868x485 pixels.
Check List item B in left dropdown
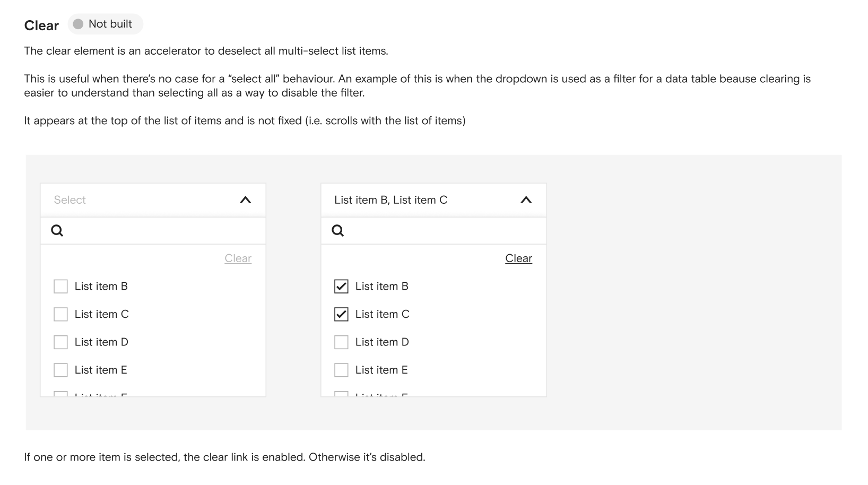[x=60, y=287]
